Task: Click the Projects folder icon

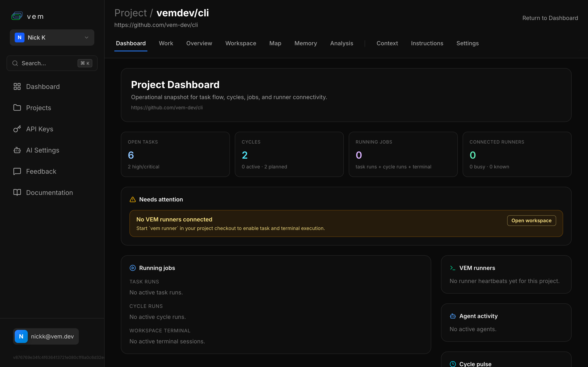Action: (x=17, y=107)
